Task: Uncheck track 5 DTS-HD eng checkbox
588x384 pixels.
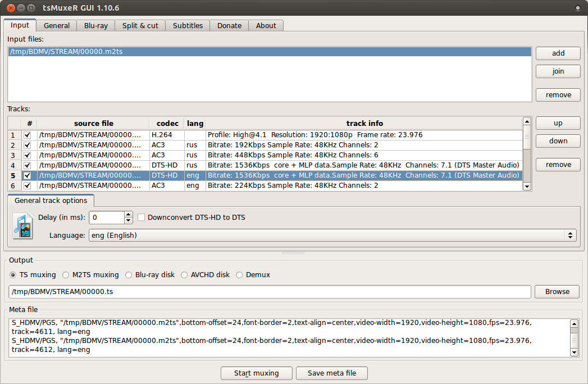Action: coord(27,175)
